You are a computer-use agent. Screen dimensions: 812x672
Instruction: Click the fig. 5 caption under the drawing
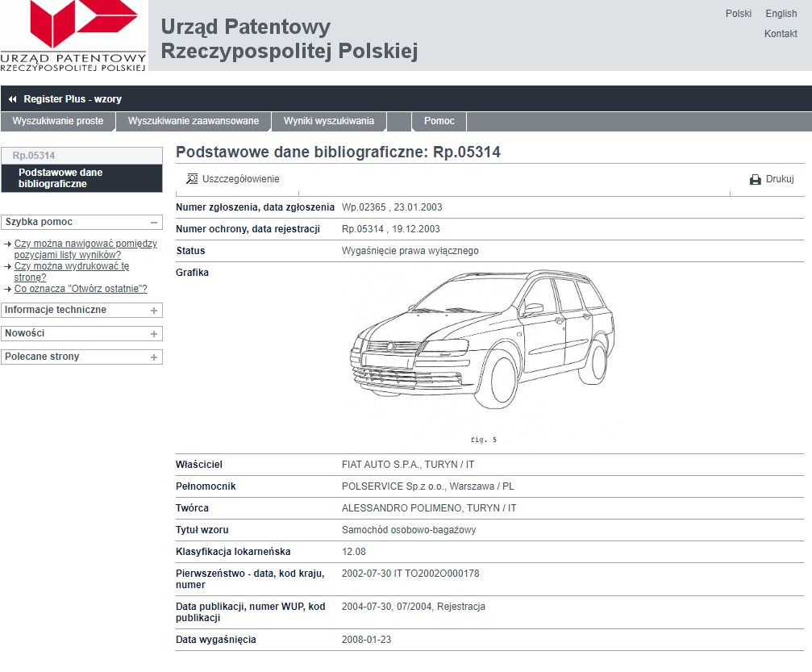point(484,440)
